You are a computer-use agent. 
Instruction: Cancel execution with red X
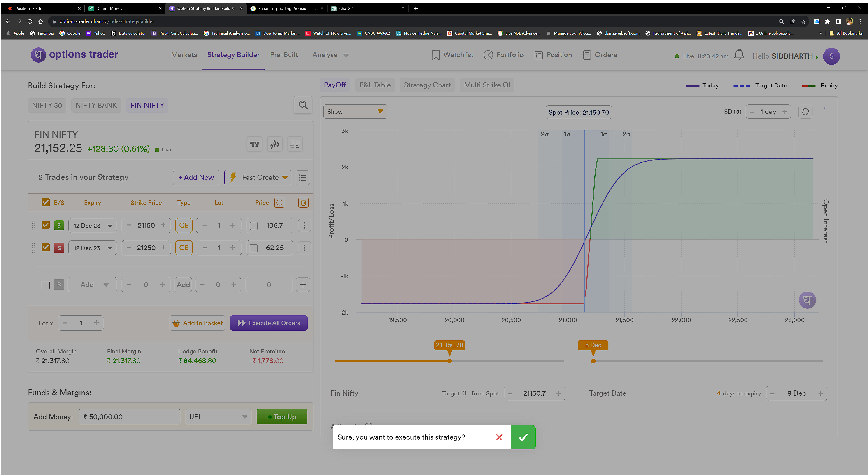pos(499,437)
